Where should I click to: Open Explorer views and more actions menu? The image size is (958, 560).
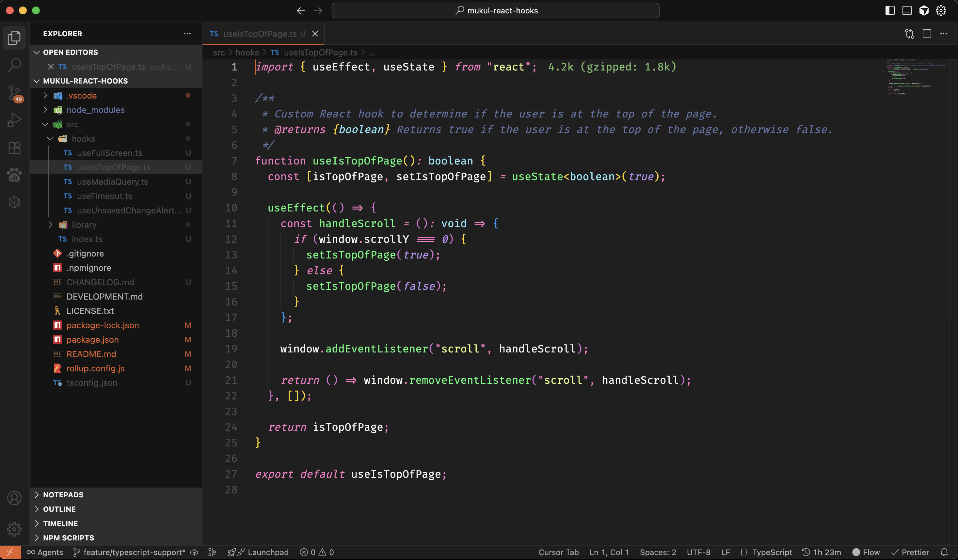point(187,34)
